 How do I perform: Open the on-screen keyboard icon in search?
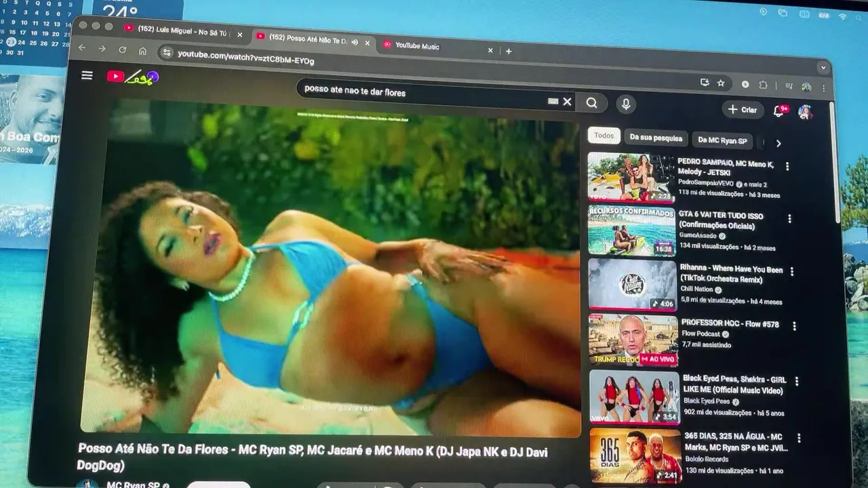(553, 101)
